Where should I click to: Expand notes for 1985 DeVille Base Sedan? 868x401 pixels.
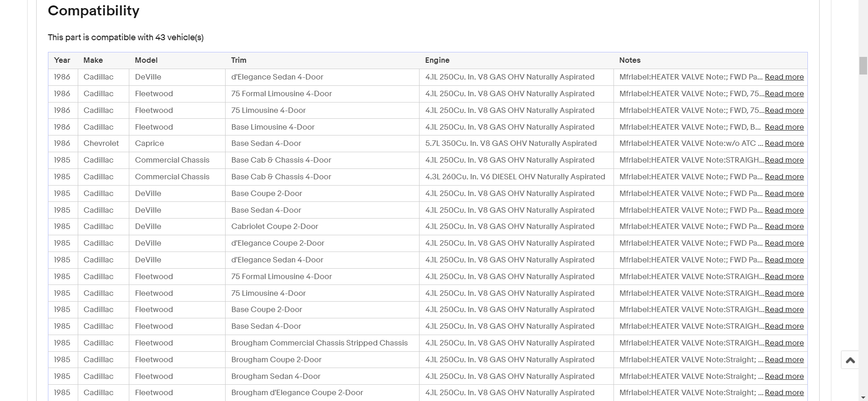click(784, 210)
